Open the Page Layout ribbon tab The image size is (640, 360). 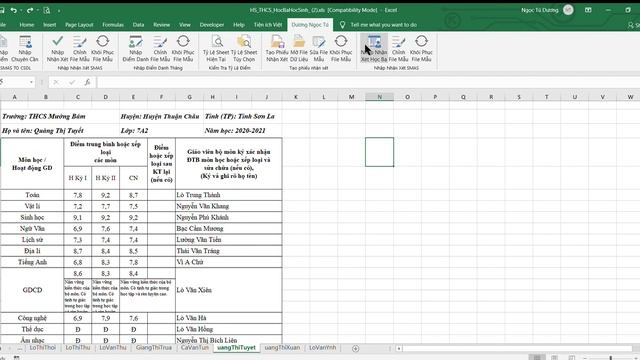tap(79, 25)
